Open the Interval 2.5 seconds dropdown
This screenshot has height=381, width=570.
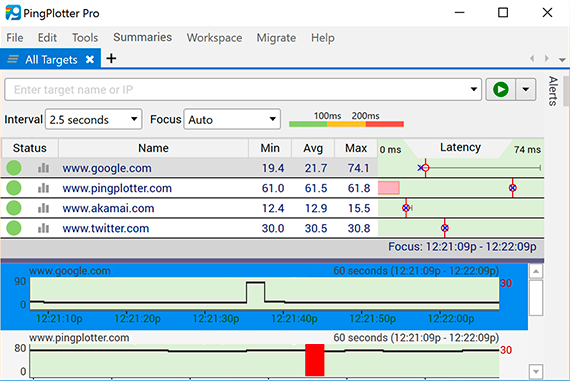click(93, 119)
